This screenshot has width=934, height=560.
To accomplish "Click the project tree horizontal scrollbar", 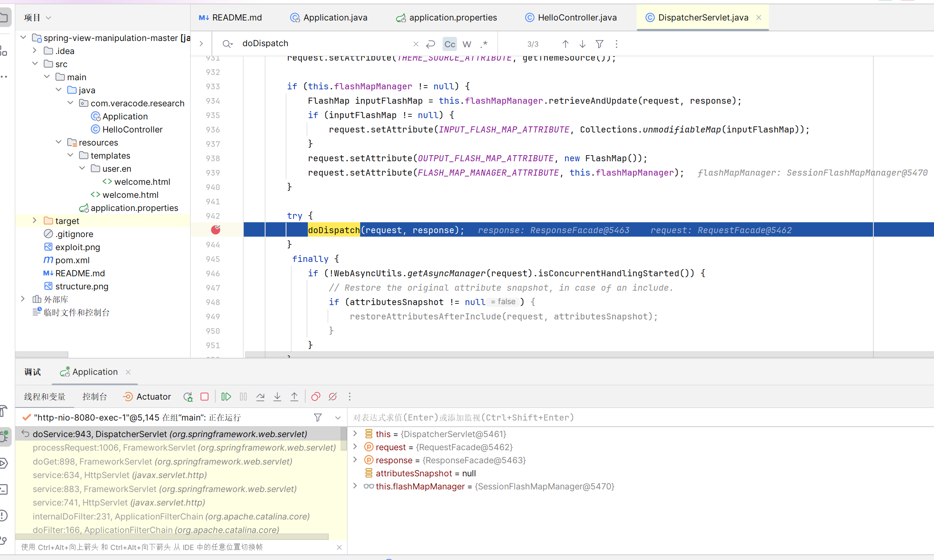I will click(42, 355).
